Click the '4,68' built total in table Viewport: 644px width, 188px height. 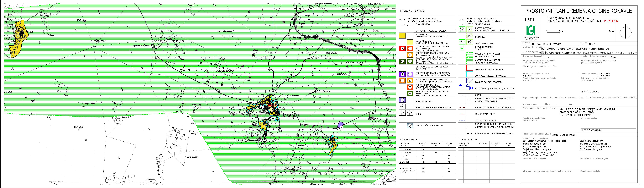click(423, 162)
